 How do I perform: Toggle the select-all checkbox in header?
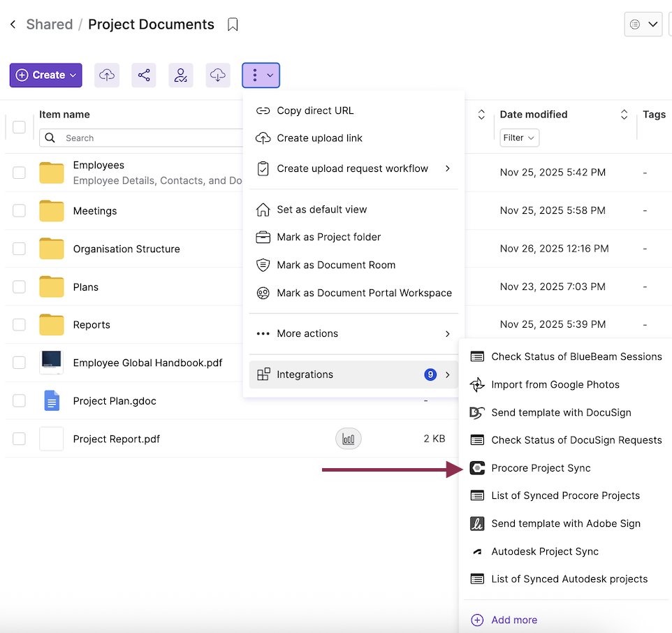19,127
